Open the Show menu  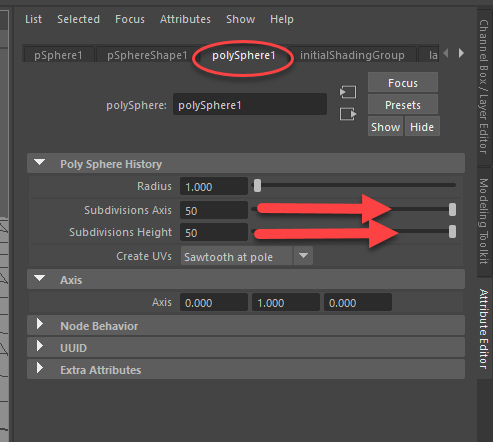tap(240, 19)
